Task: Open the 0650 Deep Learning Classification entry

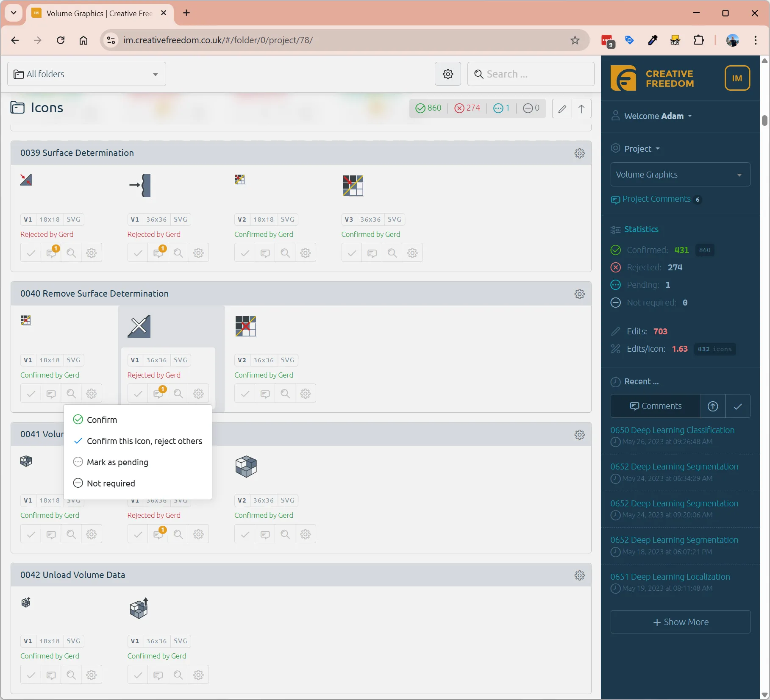Action: 672,430
